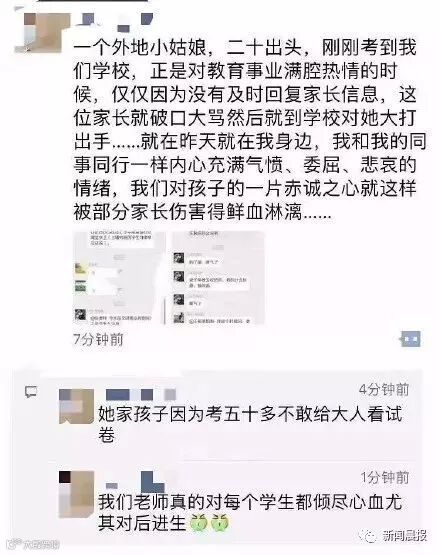440x555 pixels.
Task: Open the second attached chat screenshot thumbnail
Action: pyautogui.click(x=218, y=278)
